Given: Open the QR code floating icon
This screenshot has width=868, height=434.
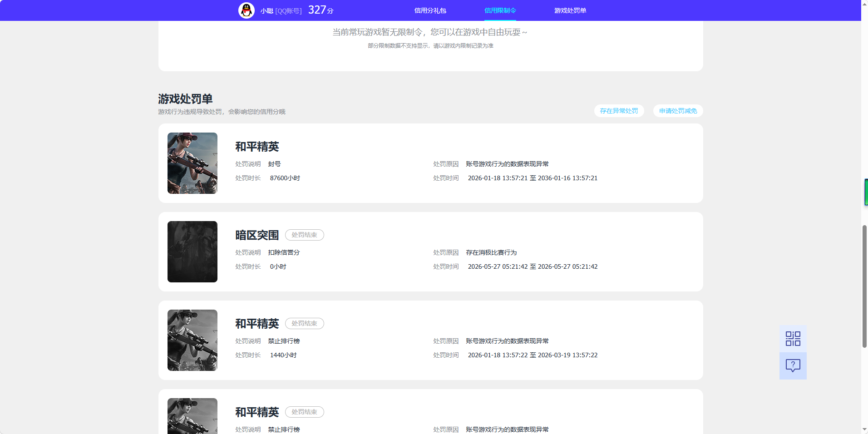Looking at the screenshot, I should 793,339.
